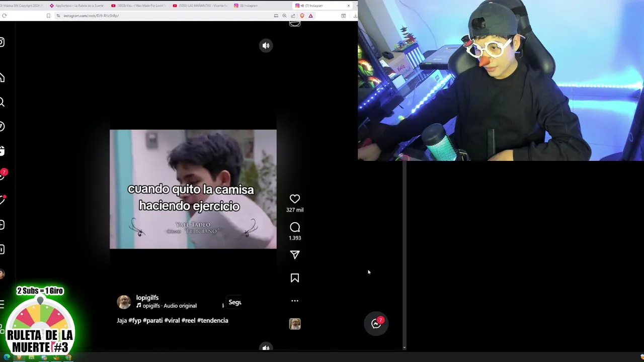
Task: Open the site info icon beside URL
Action: coord(58,16)
